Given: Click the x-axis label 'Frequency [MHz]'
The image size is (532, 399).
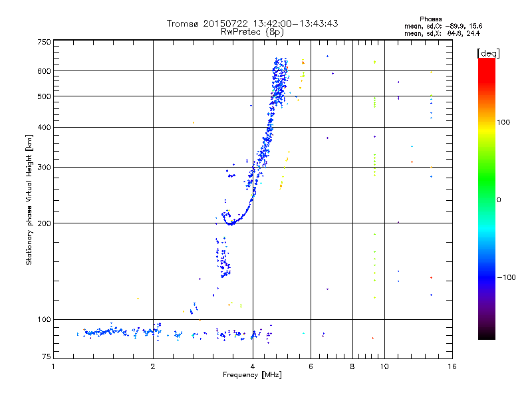Looking at the screenshot, I should (x=252, y=375).
